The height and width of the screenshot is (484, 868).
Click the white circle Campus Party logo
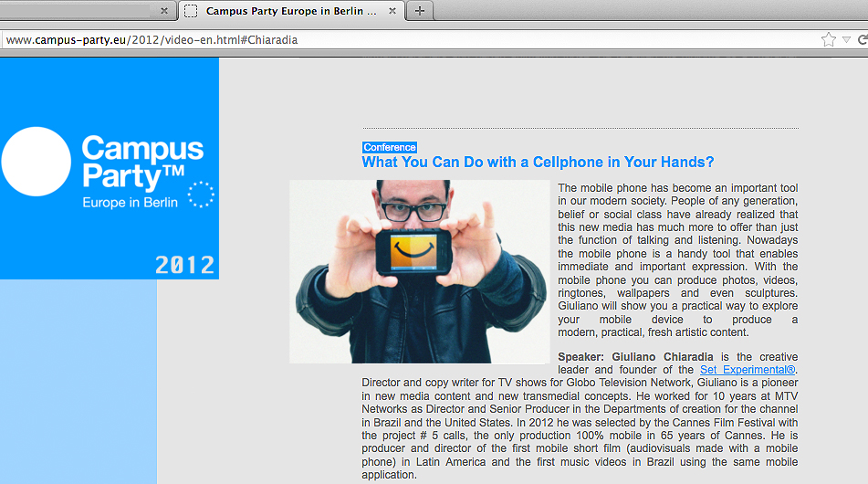pyautogui.click(x=37, y=162)
